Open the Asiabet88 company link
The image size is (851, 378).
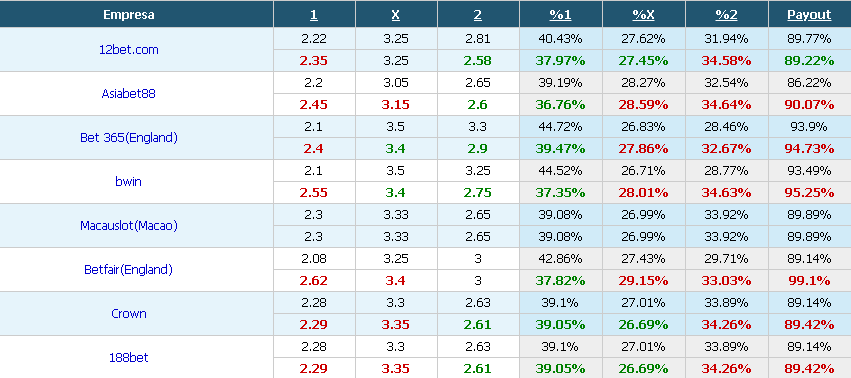coord(129,93)
